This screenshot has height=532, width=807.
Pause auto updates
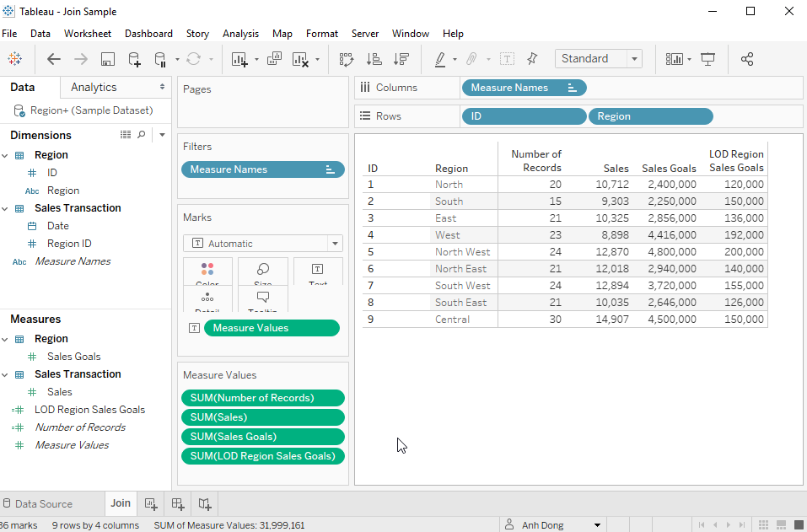(x=161, y=59)
